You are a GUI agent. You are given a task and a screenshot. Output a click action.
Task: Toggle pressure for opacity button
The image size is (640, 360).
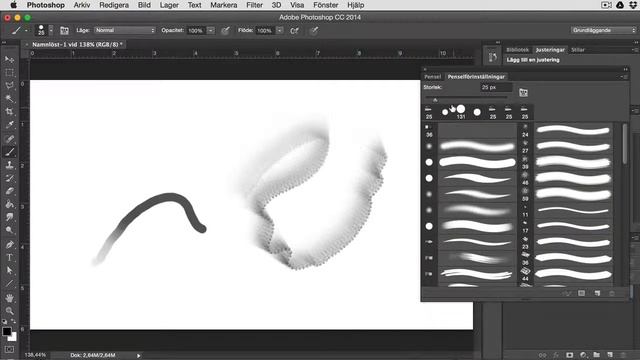tap(225, 31)
